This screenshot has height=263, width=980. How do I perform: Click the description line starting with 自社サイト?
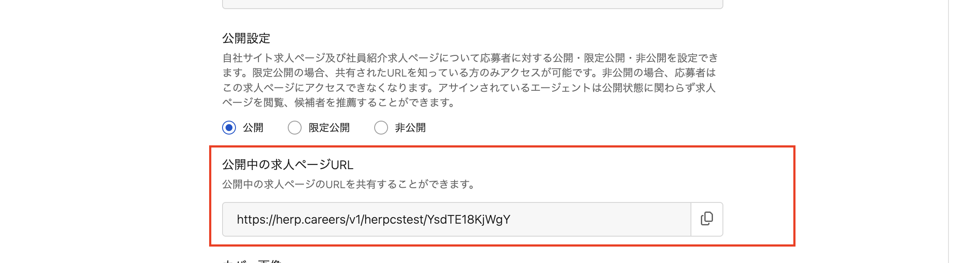(x=470, y=58)
